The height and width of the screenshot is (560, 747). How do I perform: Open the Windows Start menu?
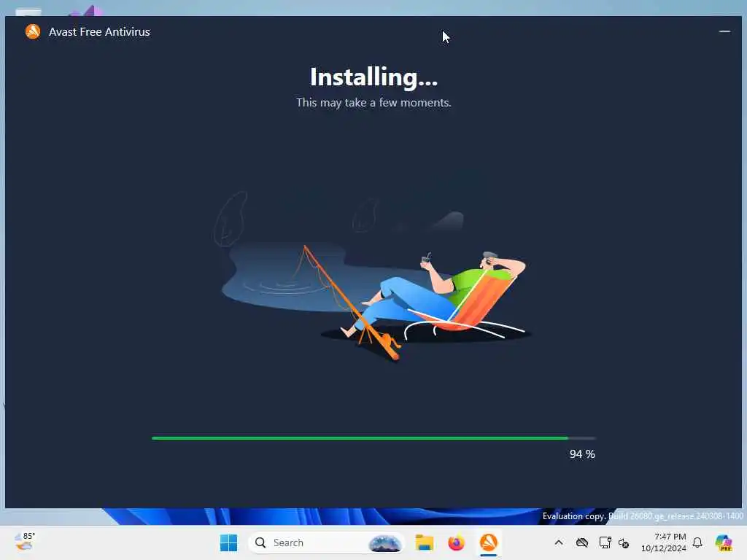(x=228, y=542)
